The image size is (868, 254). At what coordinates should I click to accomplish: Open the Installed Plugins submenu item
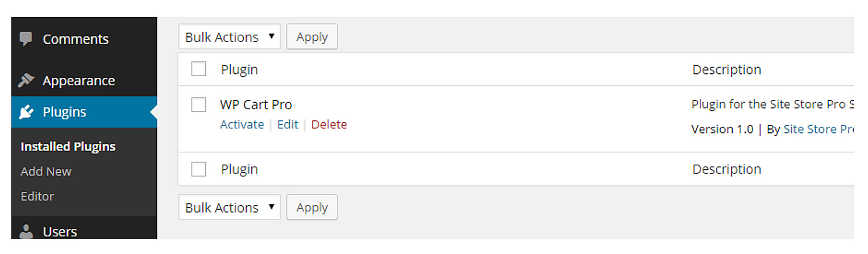click(68, 147)
